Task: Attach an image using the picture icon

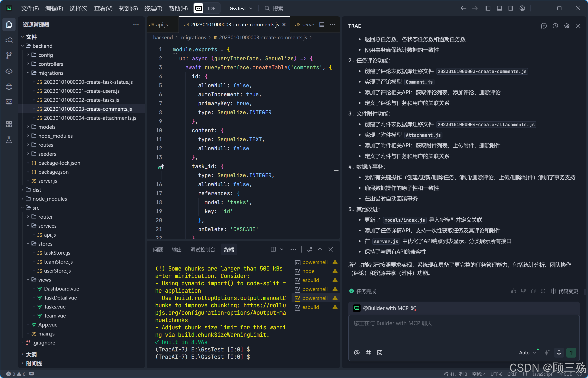Action: [380, 352]
